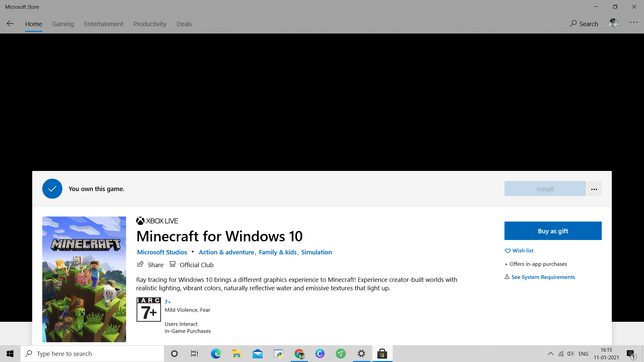Click the Install button

(x=545, y=189)
